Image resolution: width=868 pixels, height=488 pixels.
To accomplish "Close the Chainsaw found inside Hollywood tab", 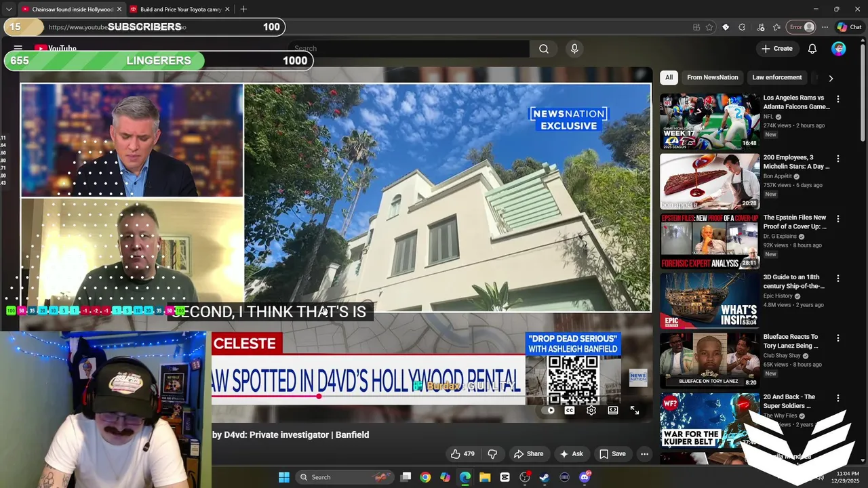I will 119,9.
